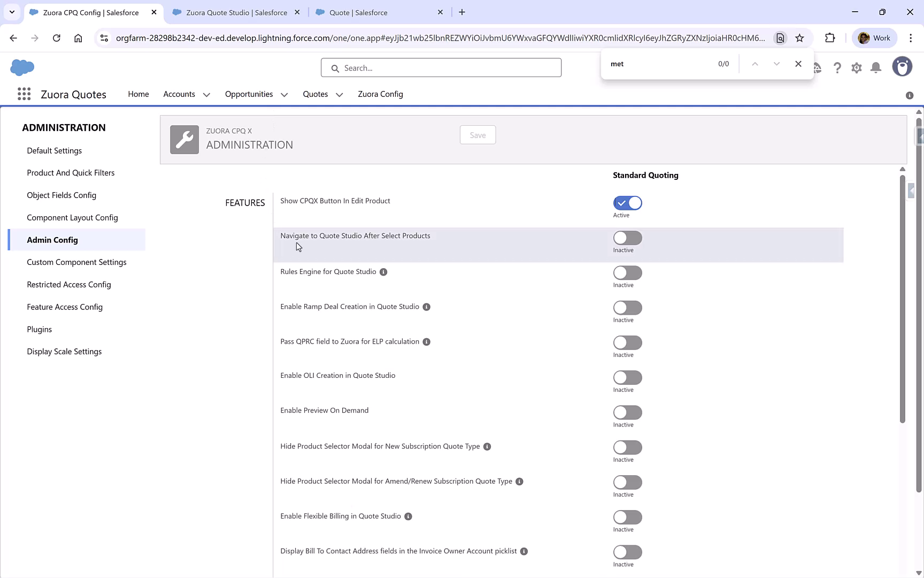
Task: Click the Salesforce cloud logo
Action: pos(22,67)
